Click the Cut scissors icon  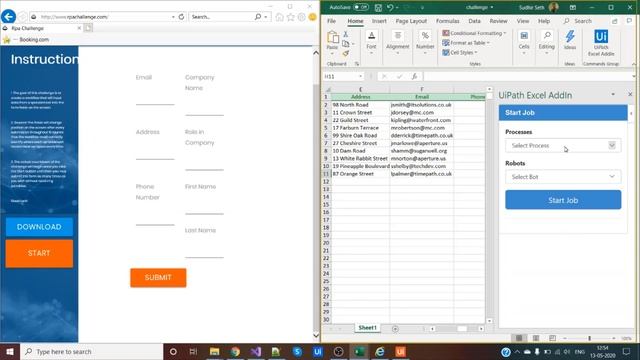346,34
